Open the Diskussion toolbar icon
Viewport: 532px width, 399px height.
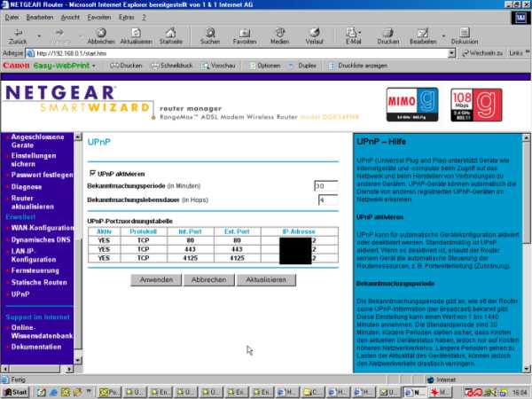(465, 36)
